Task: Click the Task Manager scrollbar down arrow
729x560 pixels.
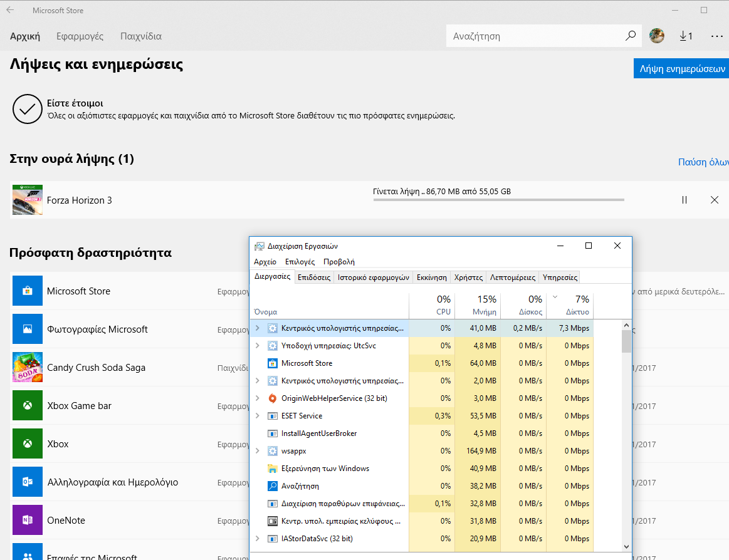Action: (x=626, y=546)
